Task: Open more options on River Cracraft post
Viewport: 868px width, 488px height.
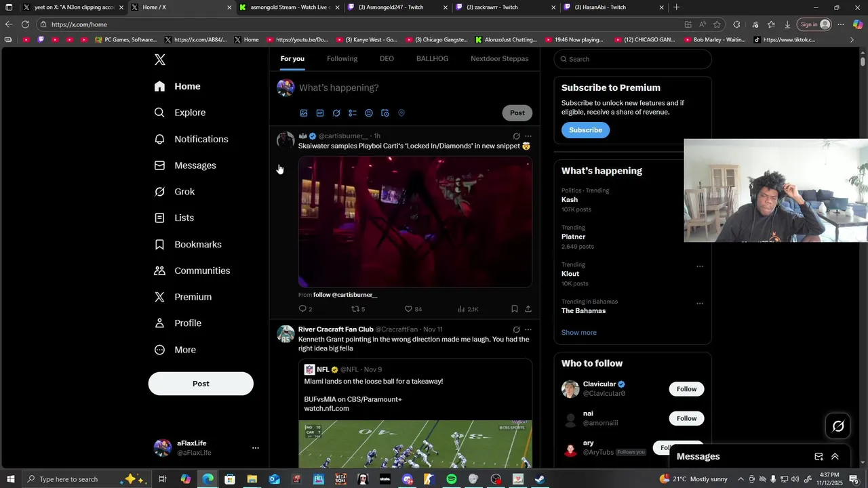Action: click(528, 329)
